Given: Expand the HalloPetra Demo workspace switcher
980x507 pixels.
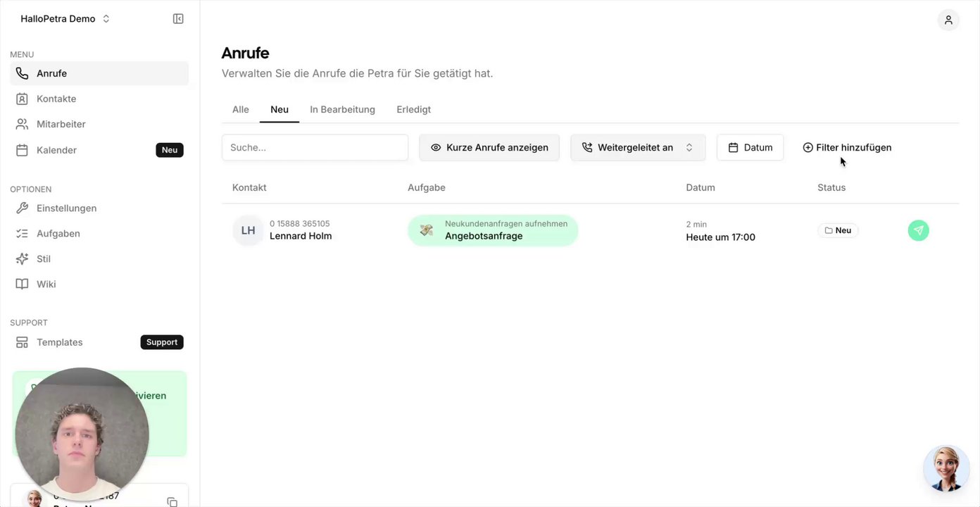Looking at the screenshot, I should 65,19.
